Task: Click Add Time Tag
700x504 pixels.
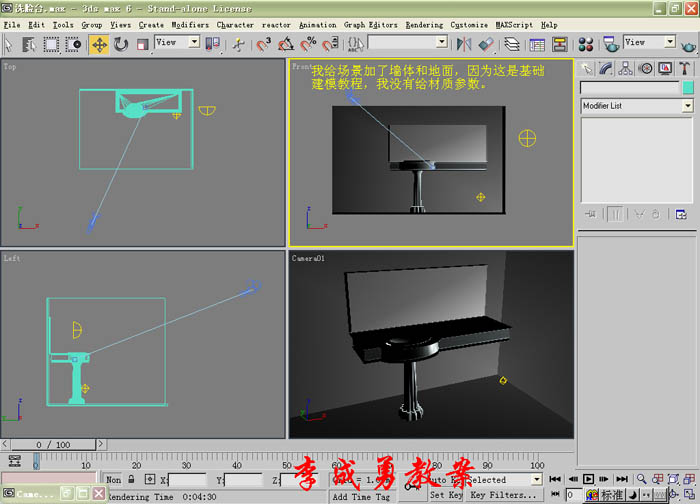Action: (361, 496)
